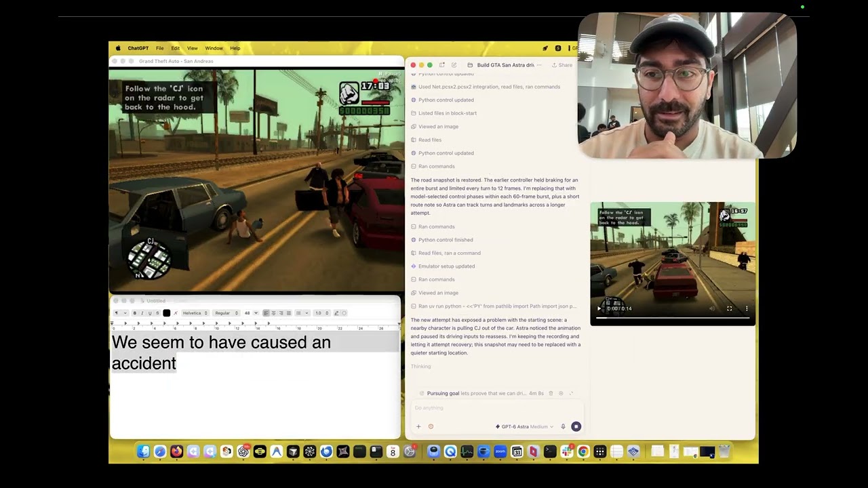The width and height of the screenshot is (868, 488).
Task: Open Google Chrome from the Dock
Action: point(583,451)
